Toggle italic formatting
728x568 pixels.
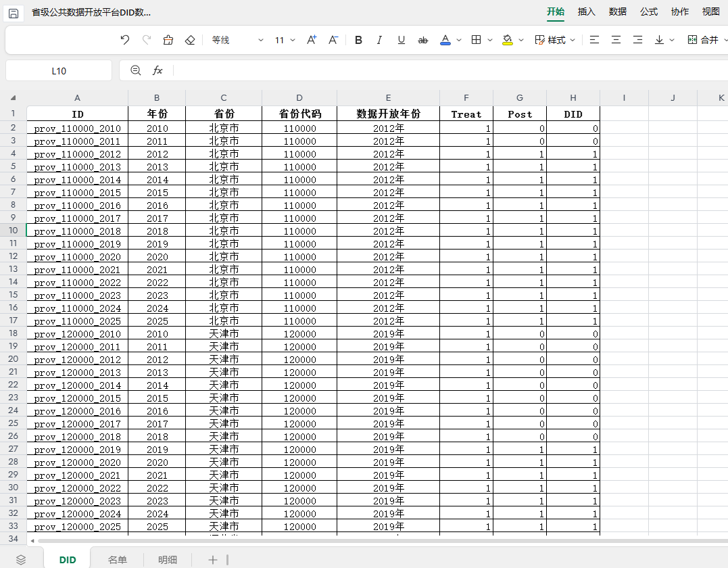(x=379, y=40)
